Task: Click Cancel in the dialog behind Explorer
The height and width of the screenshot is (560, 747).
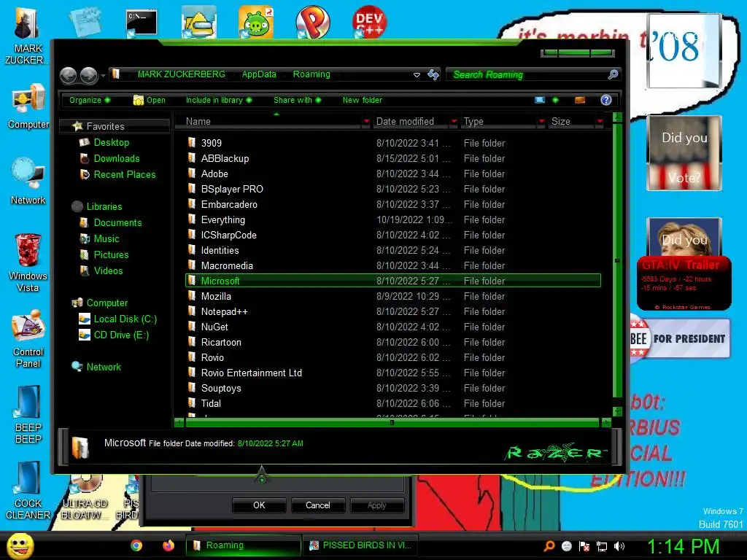Action: (317, 505)
